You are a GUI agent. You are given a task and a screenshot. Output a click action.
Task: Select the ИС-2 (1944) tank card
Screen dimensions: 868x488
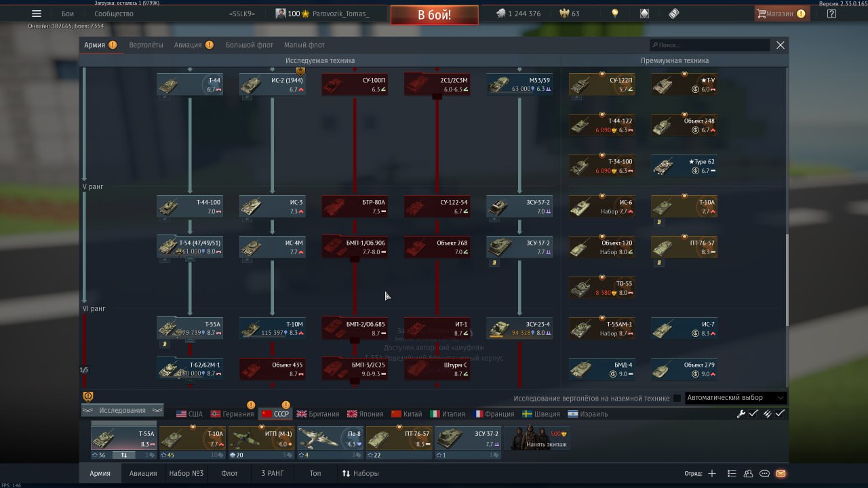click(x=273, y=84)
